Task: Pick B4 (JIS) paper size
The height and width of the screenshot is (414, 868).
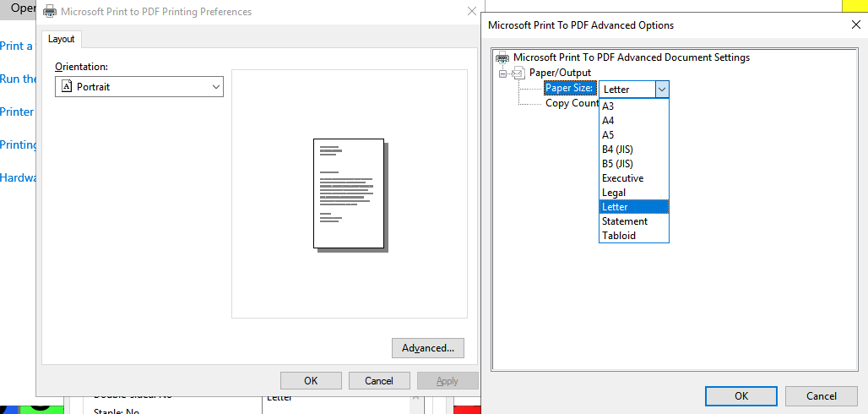Action: (634, 149)
